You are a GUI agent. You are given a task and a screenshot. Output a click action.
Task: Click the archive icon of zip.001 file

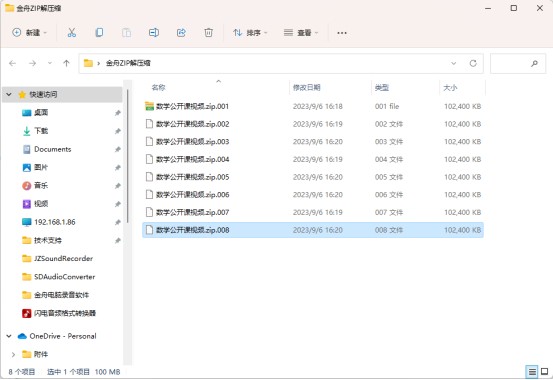(150, 106)
